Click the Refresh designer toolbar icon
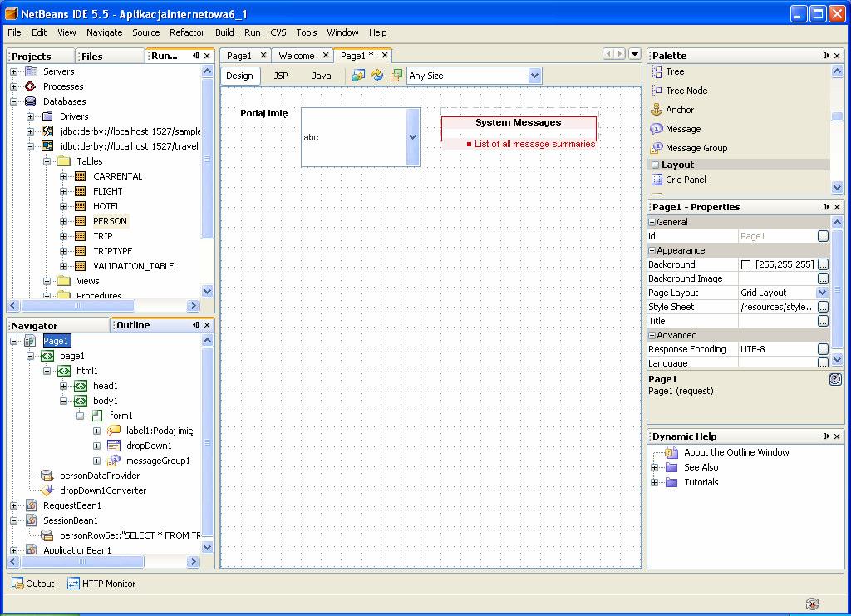This screenshot has width=851, height=616. click(377, 76)
